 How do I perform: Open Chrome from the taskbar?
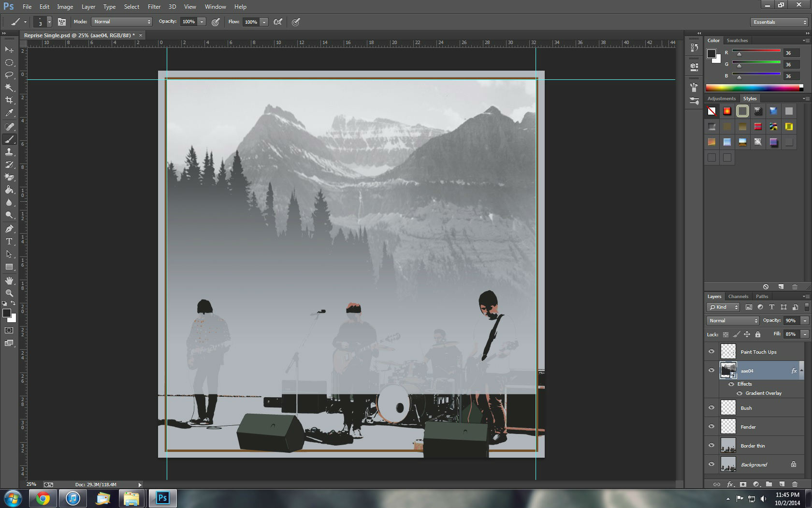tap(43, 498)
